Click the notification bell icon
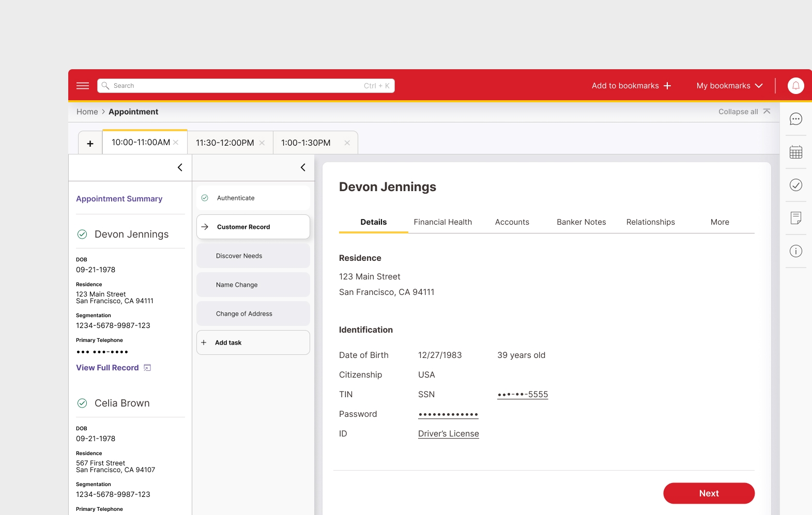 point(795,86)
